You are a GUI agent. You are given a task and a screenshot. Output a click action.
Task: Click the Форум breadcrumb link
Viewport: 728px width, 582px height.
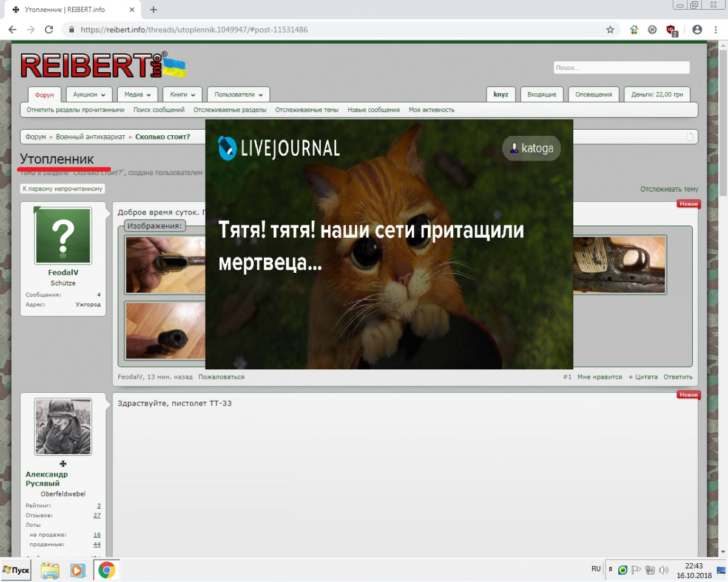36,136
